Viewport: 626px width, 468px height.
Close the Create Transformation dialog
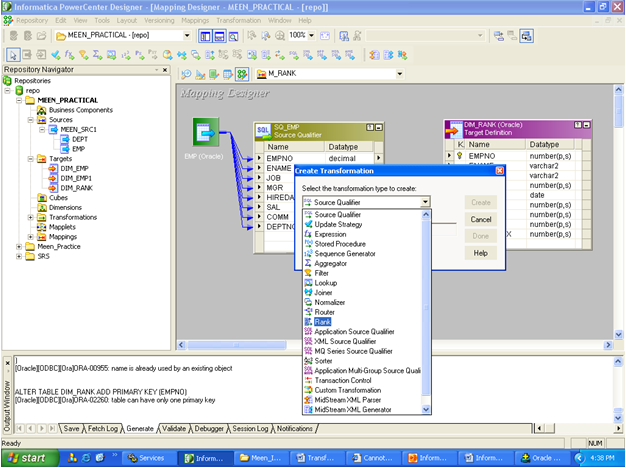click(x=499, y=171)
